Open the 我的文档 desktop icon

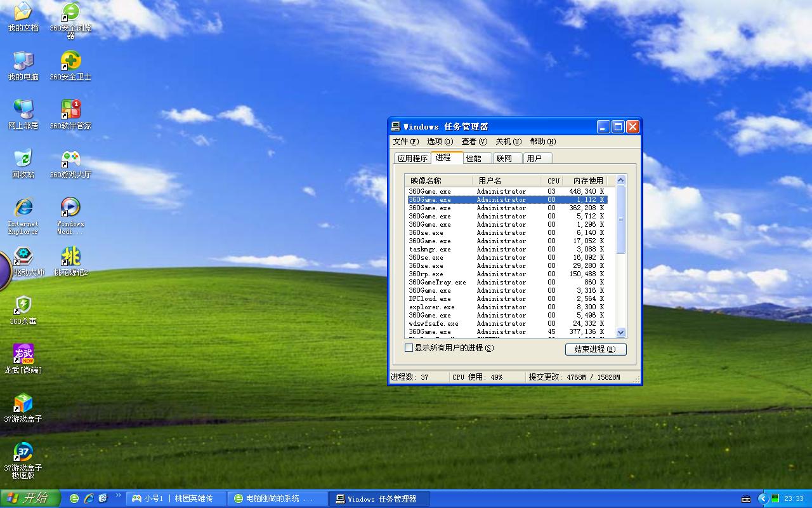click(23, 17)
